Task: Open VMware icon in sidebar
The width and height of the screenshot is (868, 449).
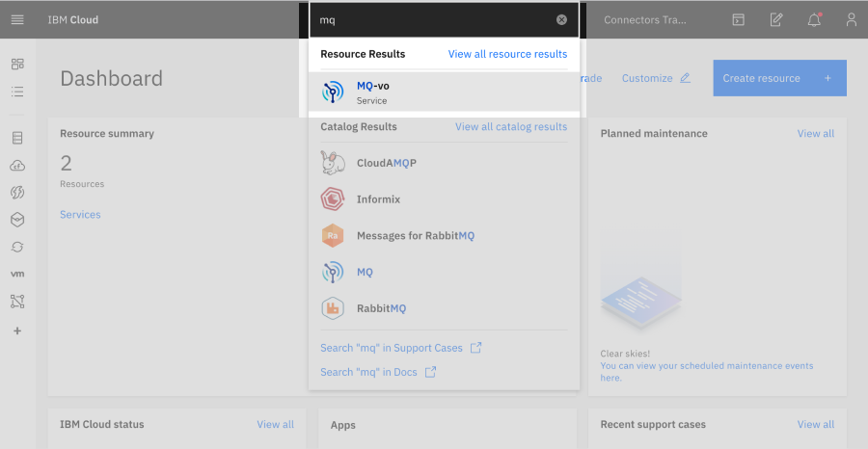Action: click(x=17, y=275)
